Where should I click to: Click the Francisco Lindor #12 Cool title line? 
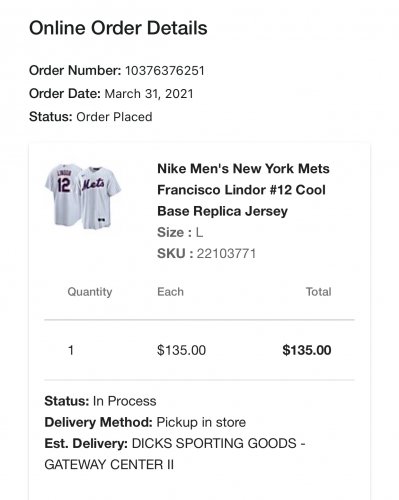[241, 190]
